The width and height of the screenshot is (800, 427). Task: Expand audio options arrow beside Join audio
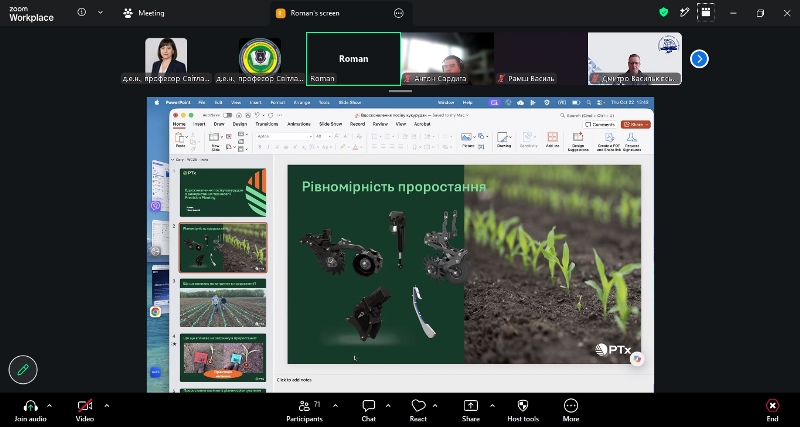(49, 406)
